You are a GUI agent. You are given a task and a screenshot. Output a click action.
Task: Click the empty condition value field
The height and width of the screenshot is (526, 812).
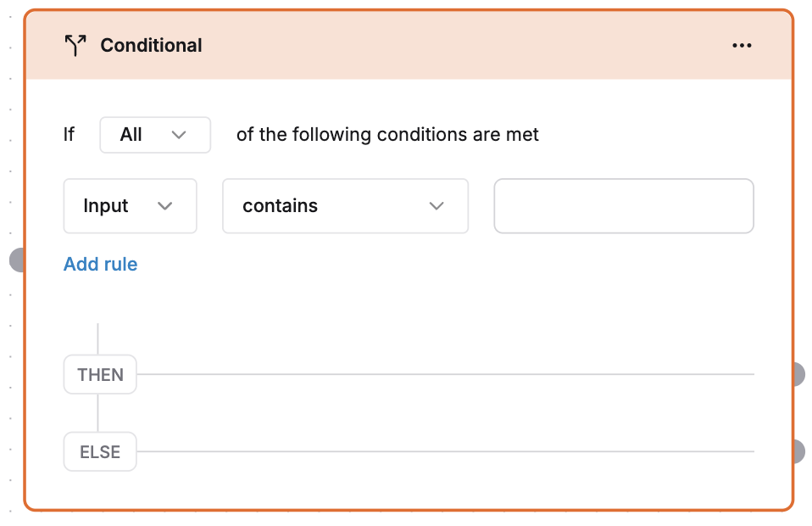pos(623,206)
